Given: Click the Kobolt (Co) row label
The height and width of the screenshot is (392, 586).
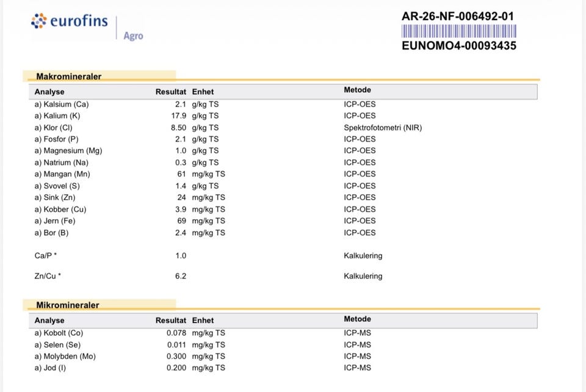Looking at the screenshot, I should tap(59, 333).
